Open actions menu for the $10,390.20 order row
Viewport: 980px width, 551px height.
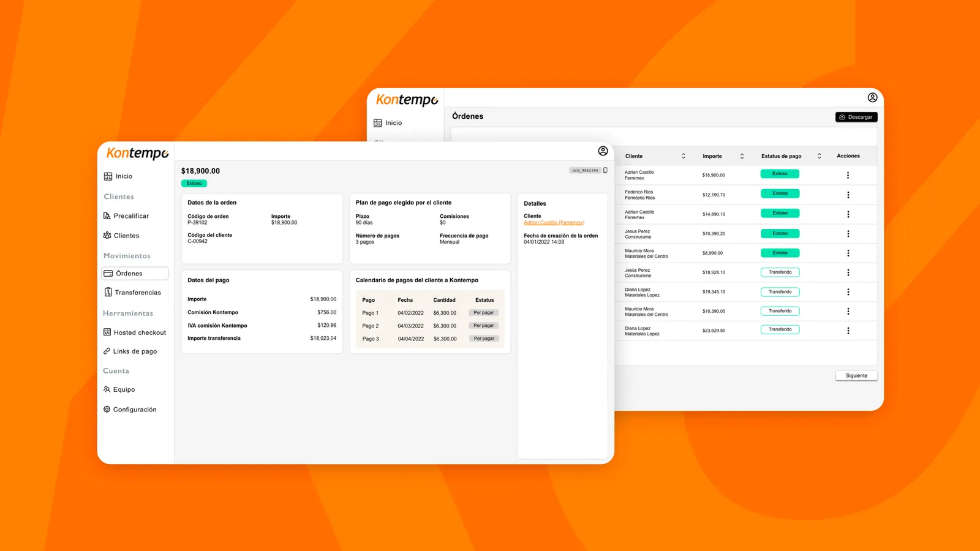click(848, 234)
